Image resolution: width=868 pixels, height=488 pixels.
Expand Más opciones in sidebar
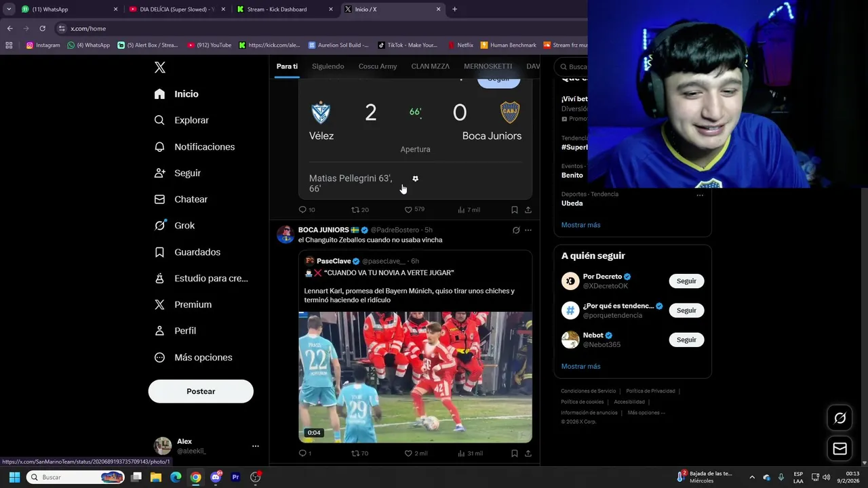click(193, 357)
